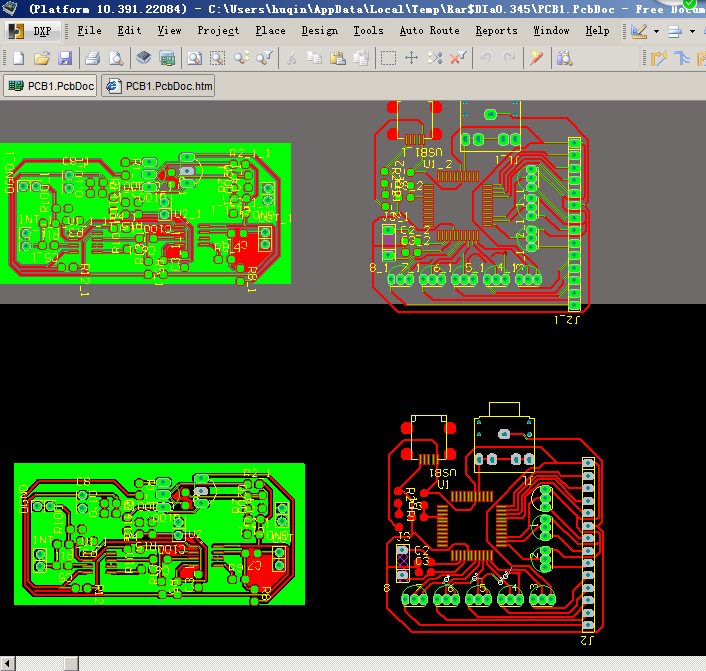This screenshot has height=671, width=706.
Task: Expand the ruler tool dropdown arrow
Action: 656,32
